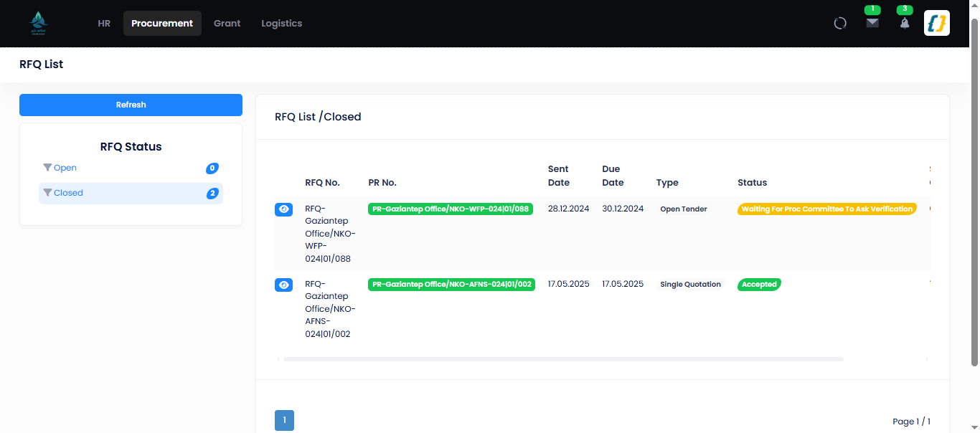Image resolution: width=980 pixels, height=433 pixels.
Task: Click the PR-Gaziantep Office/NKO-WFP-024|01|088 badge
Action: [451, 209]
